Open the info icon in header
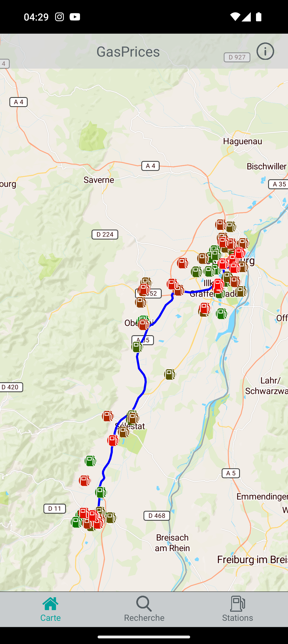The image size is (288, 644). pos(265,51)
